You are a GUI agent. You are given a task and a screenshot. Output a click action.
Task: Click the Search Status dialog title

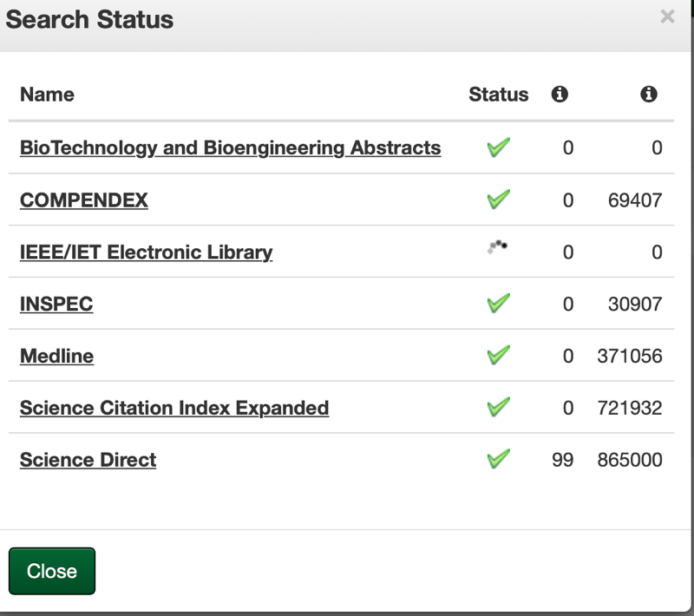[89, 19]
